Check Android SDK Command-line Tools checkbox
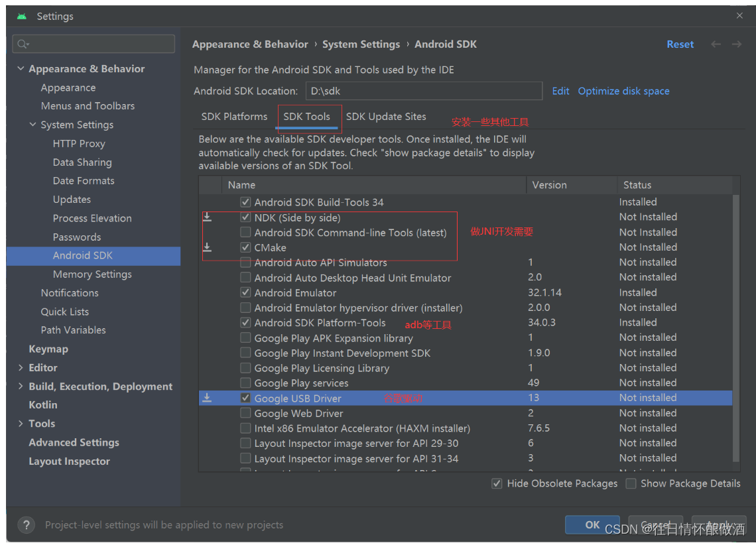This screenshot has width=756, height=543. (x=245, y=233)
